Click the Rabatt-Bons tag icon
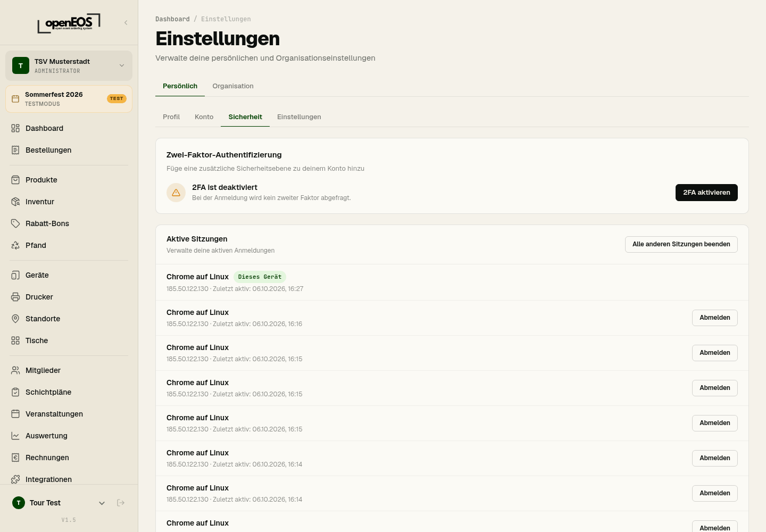Image resolution: width=766 pixels, height=532 pixels. click(x=15, y=223)
